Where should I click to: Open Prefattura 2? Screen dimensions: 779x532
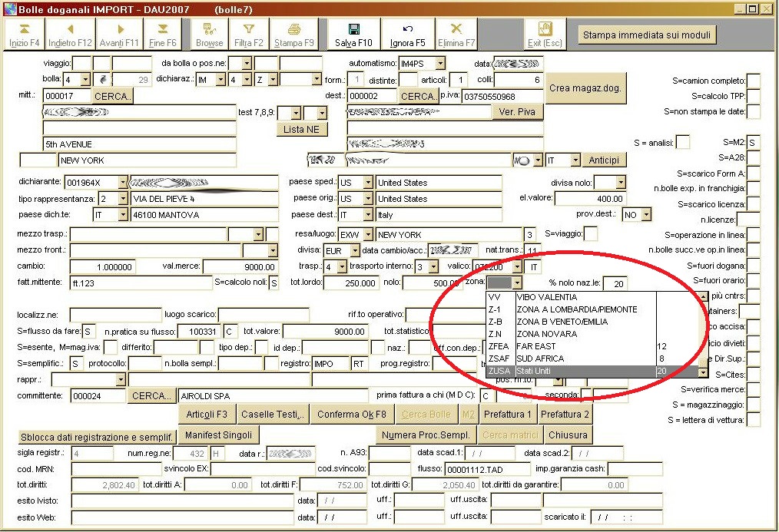[x=565, y=414]
